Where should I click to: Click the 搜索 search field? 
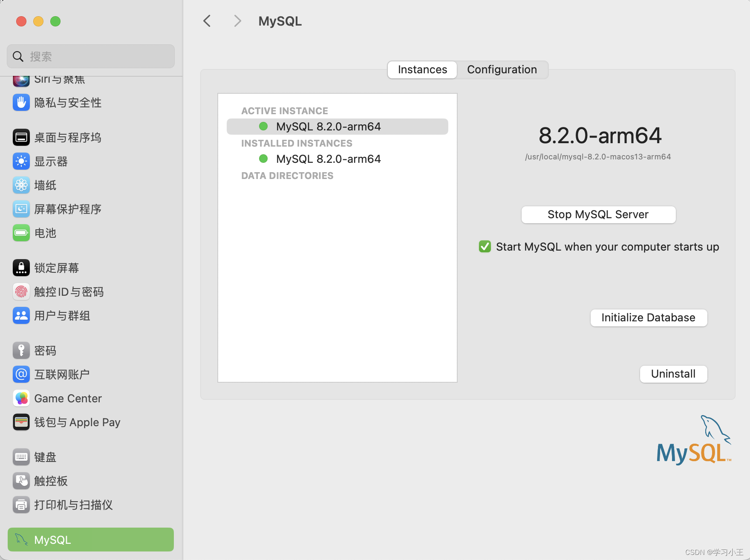coord(90,56)
